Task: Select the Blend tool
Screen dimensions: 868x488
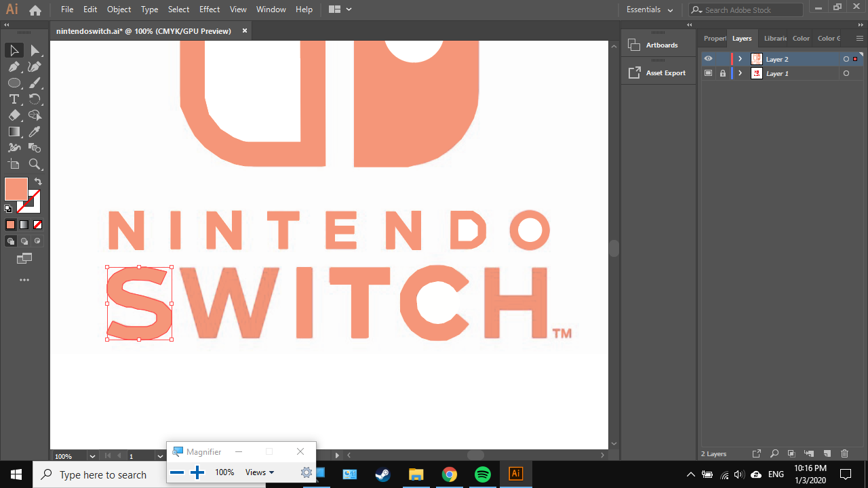Action: coord(35,148)
